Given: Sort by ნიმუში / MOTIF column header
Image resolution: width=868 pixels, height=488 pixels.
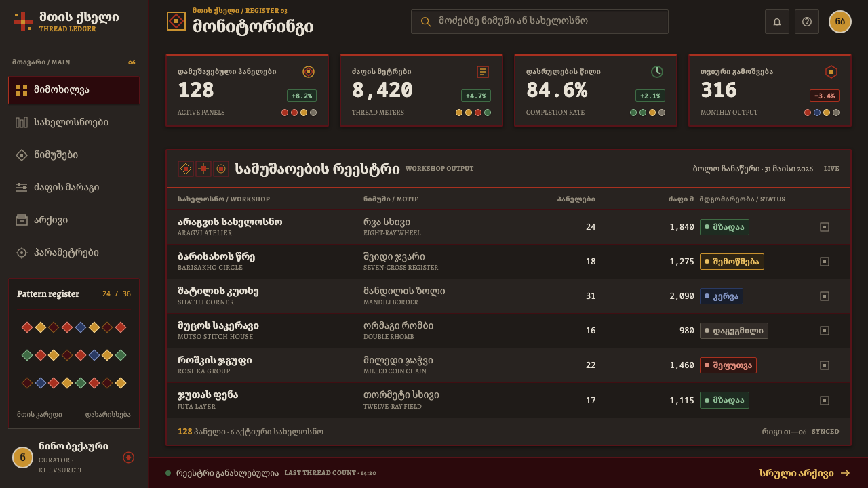Looking at the screenshot, I should (x=391, y=199).
